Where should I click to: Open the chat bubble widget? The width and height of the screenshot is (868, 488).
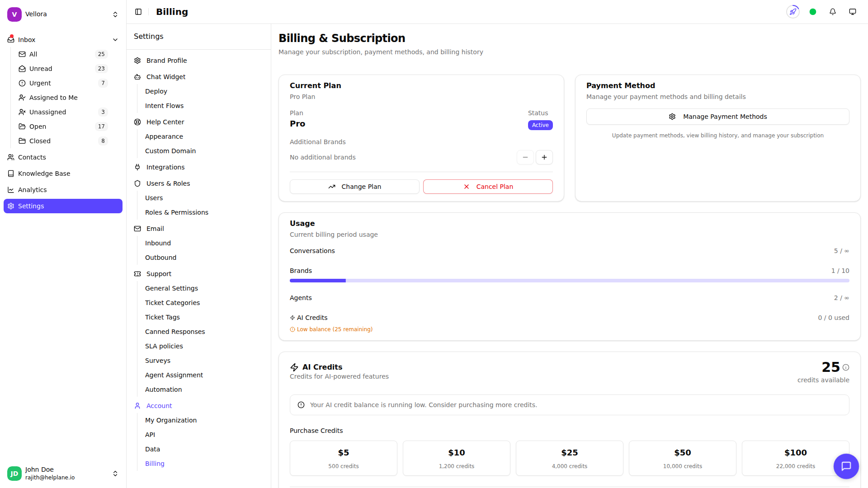pos(846,466)
